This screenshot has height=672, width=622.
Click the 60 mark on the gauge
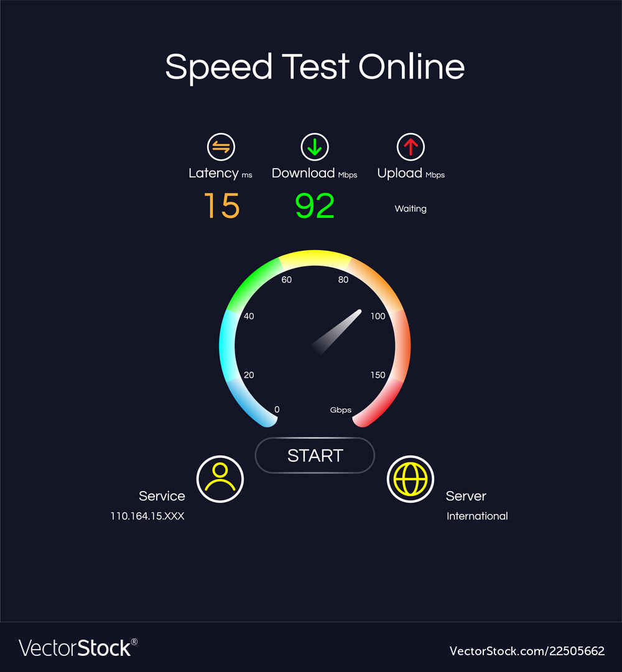[x=287, y=280]
